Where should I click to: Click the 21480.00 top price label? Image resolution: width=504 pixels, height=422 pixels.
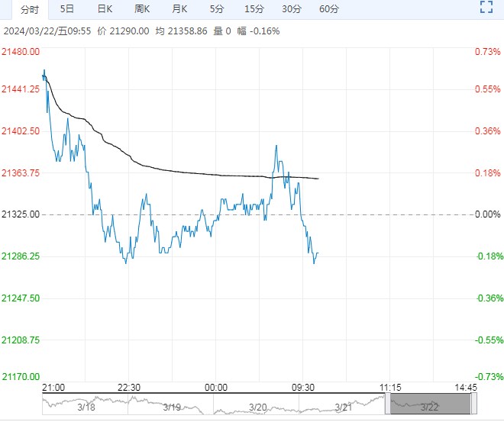(21, 52)
